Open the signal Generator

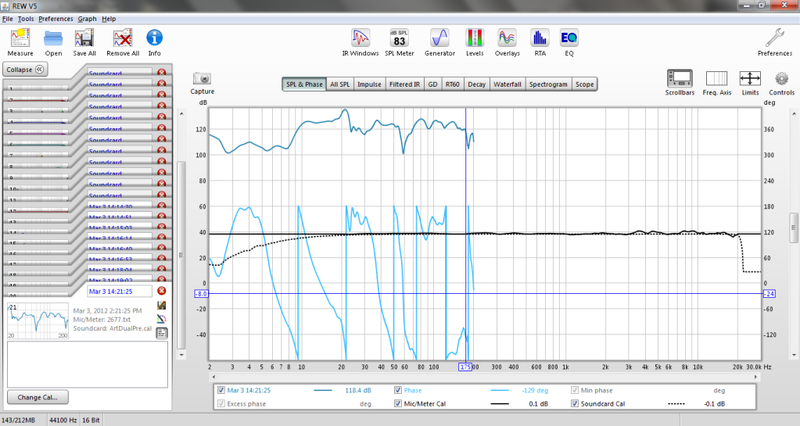click(x=440, y=42)
